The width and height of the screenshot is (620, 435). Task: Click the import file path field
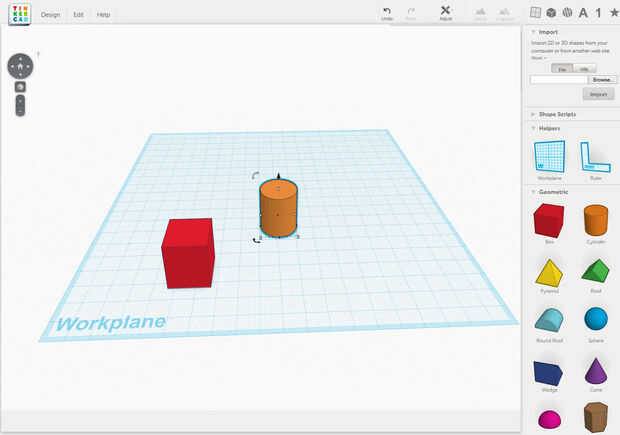click(x=559, y=79)
